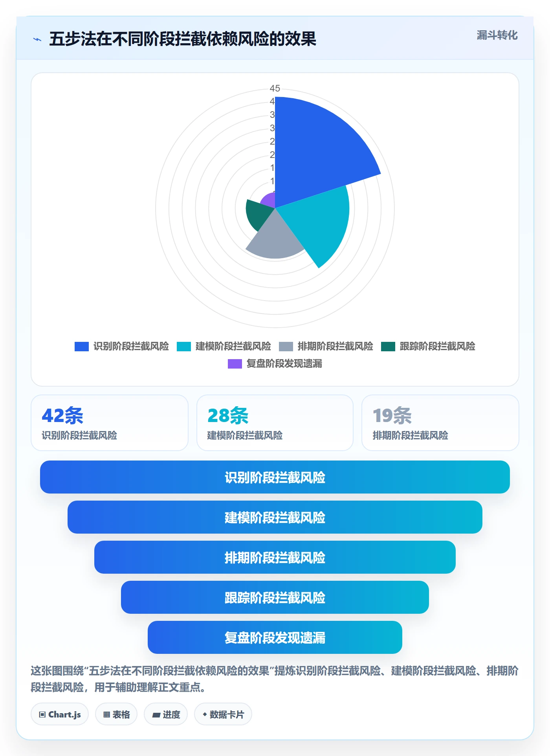The height and width of the screenshot is (756, 550).
Task: Click the title 五步法在不同阶段拦截依赖风险的效果
Action: 183,39
